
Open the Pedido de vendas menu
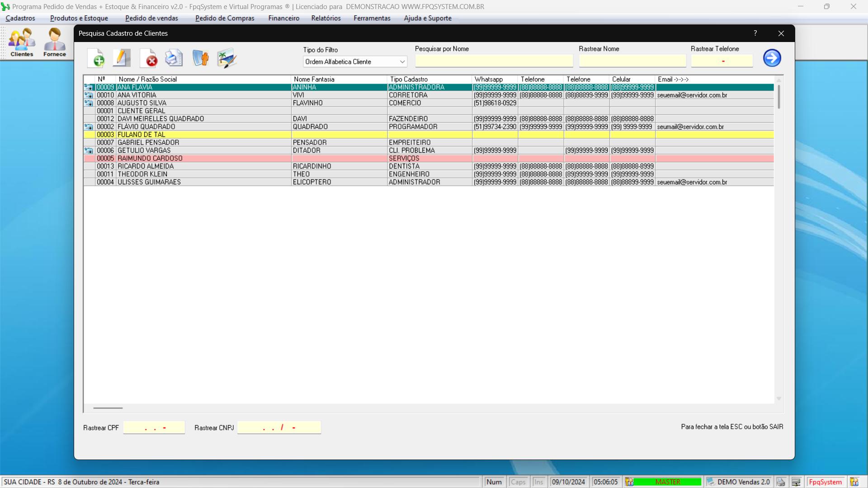pyautogui.click(x=151, y=19)
